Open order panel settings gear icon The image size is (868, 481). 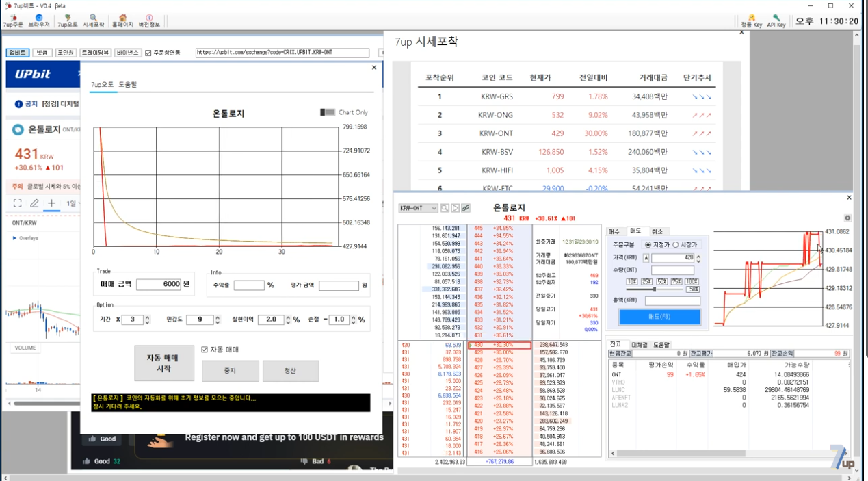(847, 218)
